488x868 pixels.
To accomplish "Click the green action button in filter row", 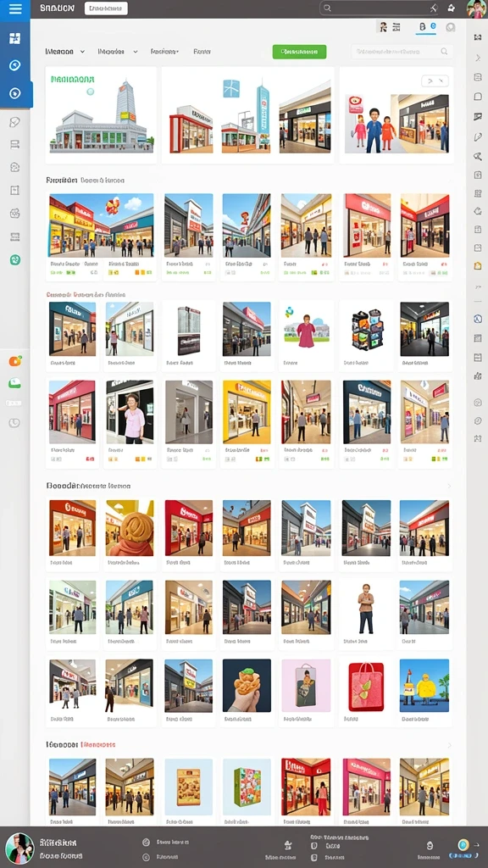I will [299, 52].
